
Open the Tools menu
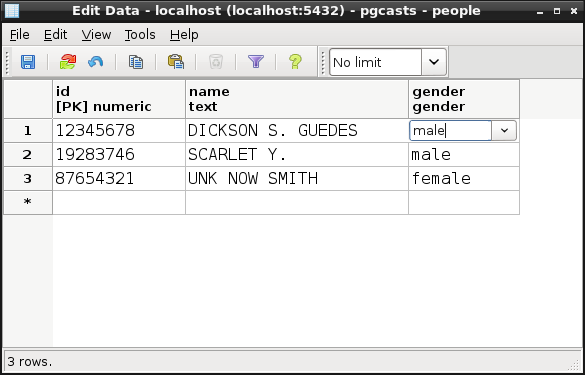click(x=140, y=35)
